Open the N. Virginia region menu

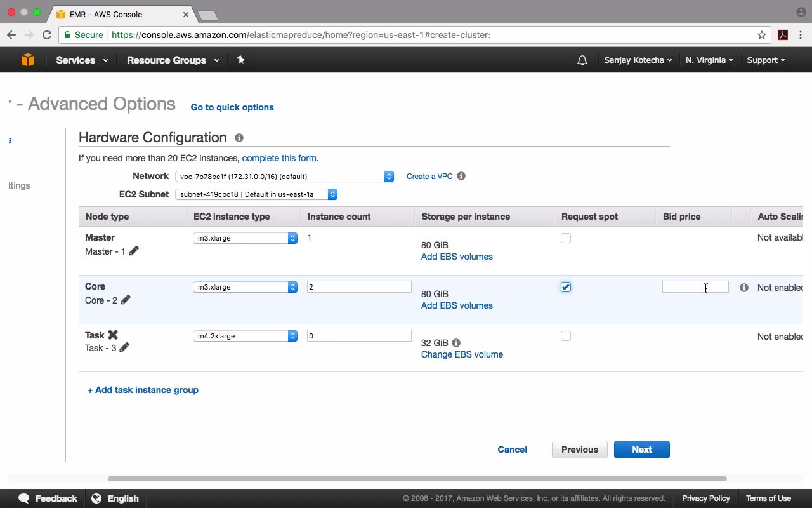709,60
